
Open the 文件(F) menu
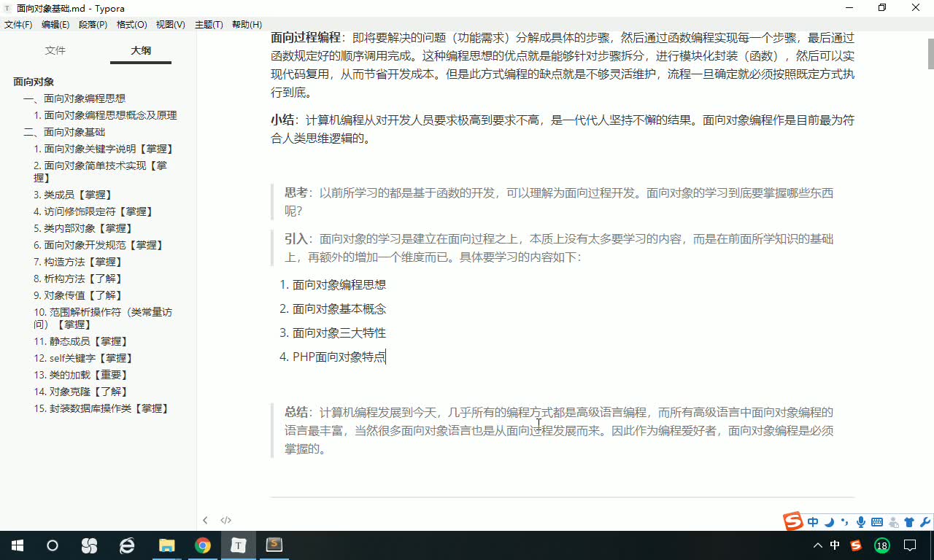18,25
